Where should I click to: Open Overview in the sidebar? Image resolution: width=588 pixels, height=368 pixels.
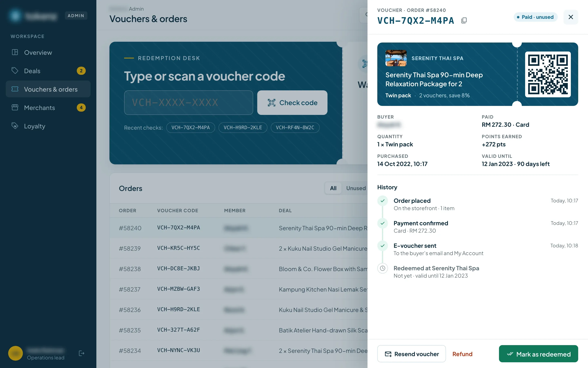48,52
